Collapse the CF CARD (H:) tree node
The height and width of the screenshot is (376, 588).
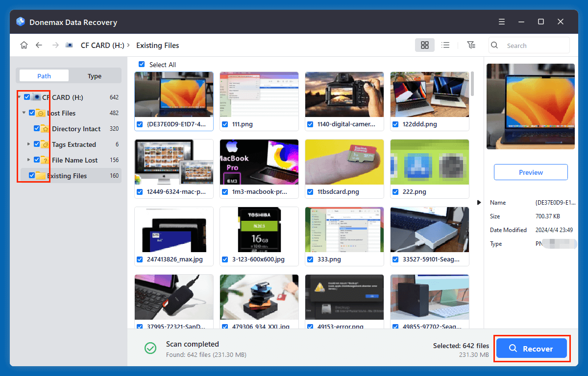(x=19, y=97)
